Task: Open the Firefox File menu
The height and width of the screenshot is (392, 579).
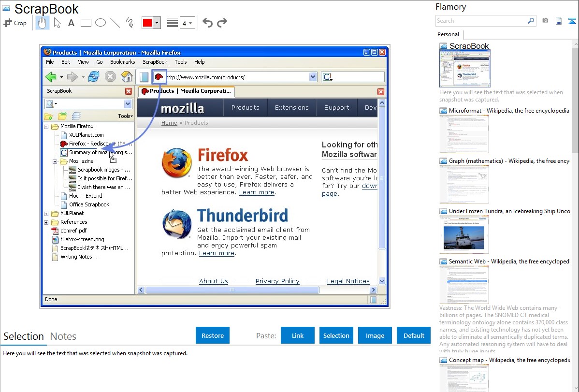Action: [x=50, y=62]
